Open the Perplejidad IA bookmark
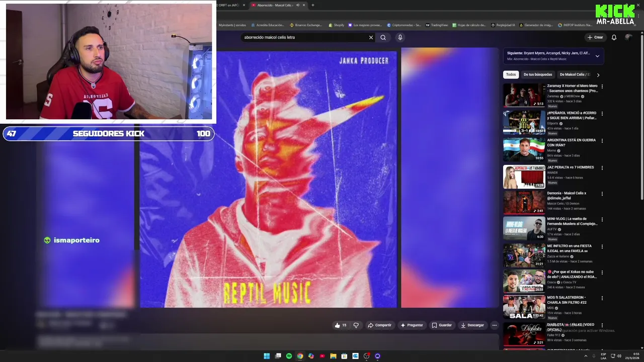 coord(503,25)
